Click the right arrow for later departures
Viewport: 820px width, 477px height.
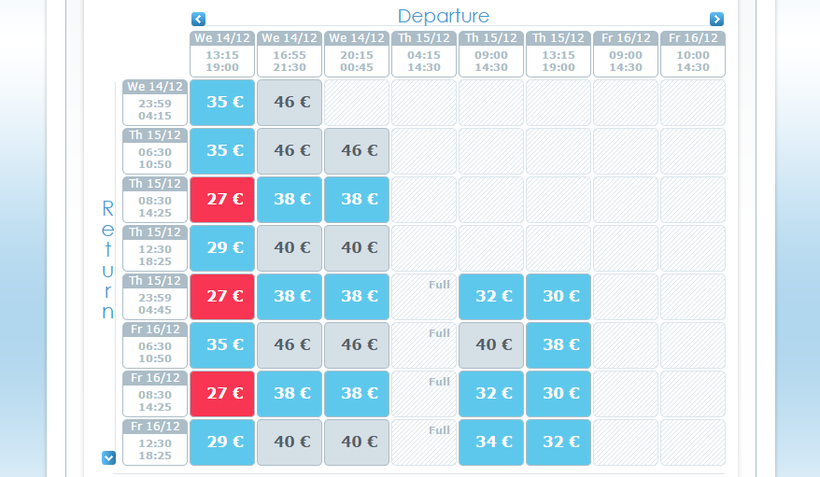point(716,19)
